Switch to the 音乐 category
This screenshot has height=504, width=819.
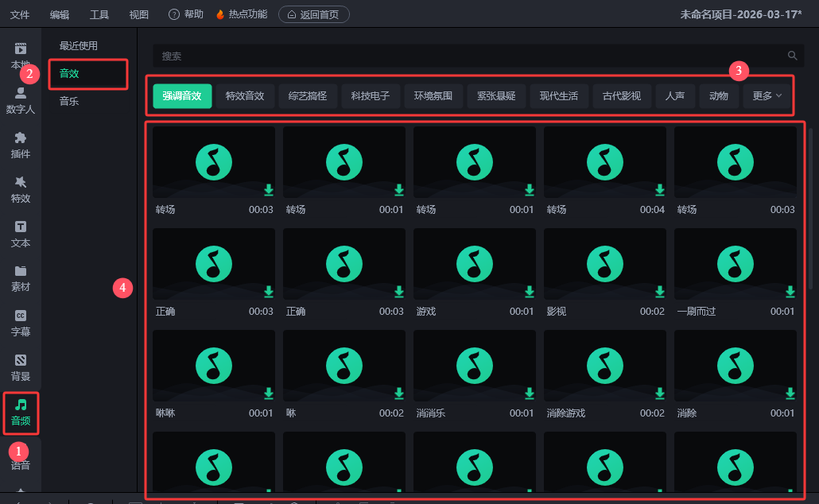pyautogui.click(x=69, y=102)
